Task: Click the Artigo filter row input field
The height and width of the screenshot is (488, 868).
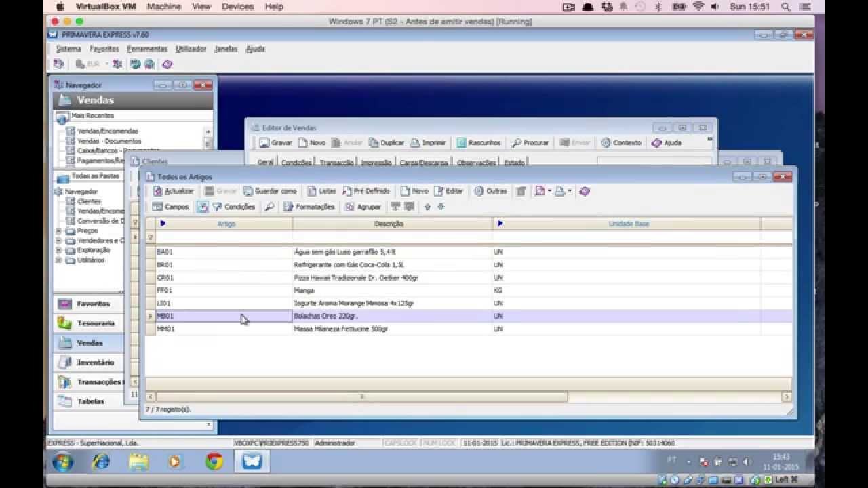Action: [x=224, y=237]
